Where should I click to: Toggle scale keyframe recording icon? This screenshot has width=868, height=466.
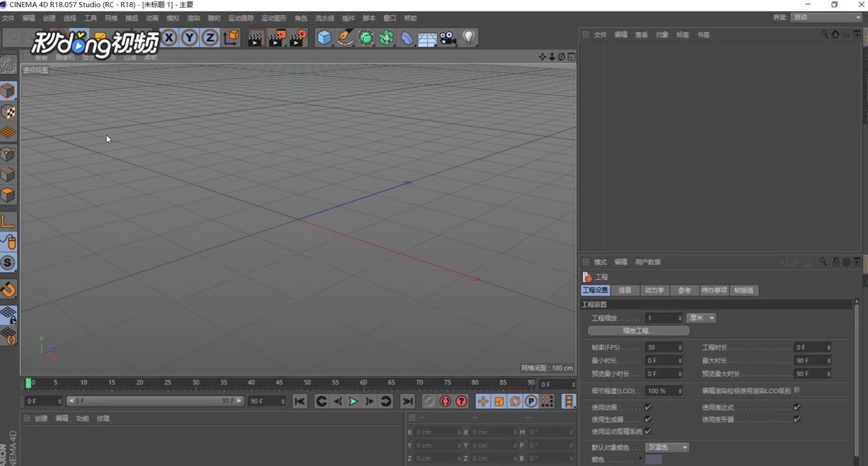click(499, 401)
